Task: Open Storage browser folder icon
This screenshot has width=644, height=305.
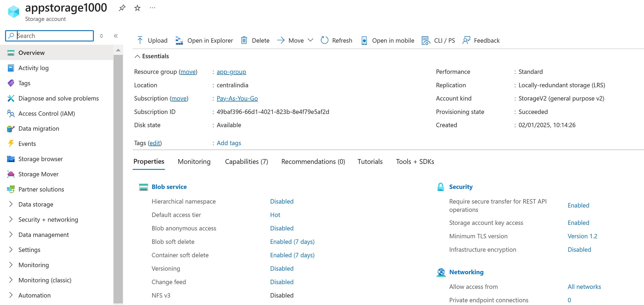Action: (11, 159)
